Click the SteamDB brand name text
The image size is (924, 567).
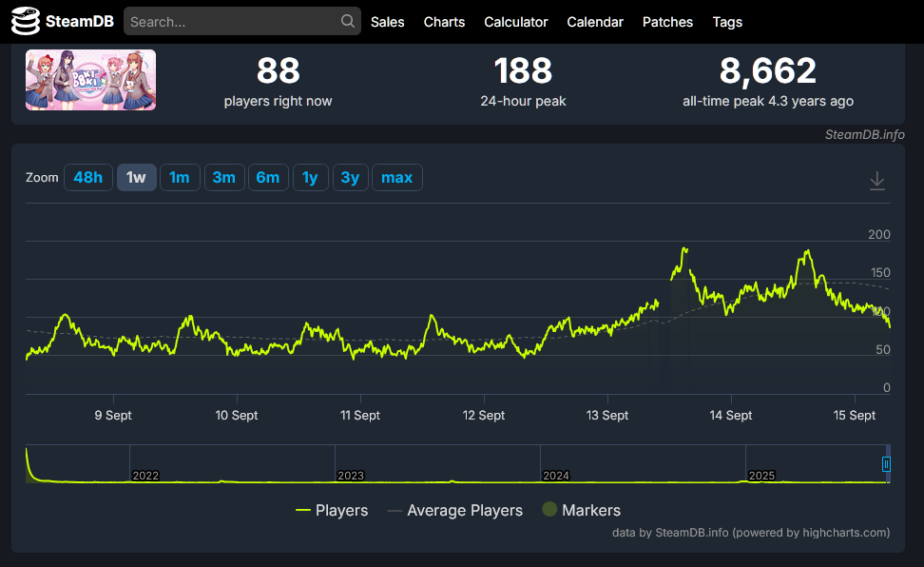[80, 22]
